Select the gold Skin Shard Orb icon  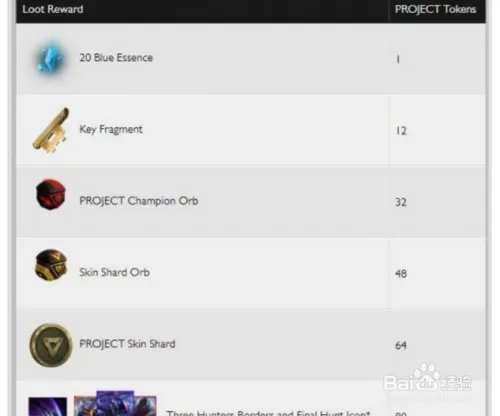coord(51,265)
